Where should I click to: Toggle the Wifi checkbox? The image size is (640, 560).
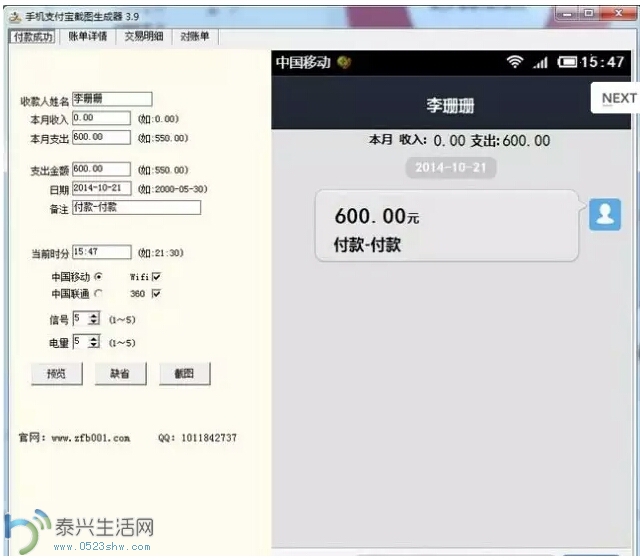coord(156,276)
